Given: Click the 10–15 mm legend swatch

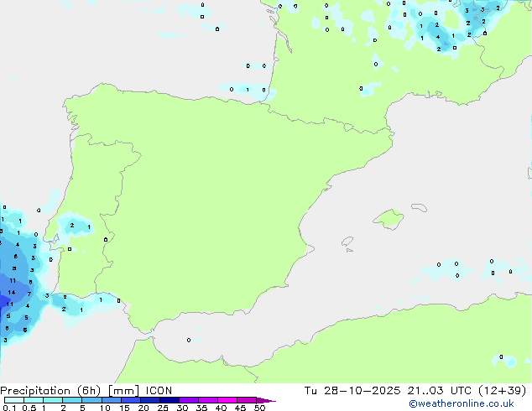Looking at the screenshot, I should click(x=111, y=400).
